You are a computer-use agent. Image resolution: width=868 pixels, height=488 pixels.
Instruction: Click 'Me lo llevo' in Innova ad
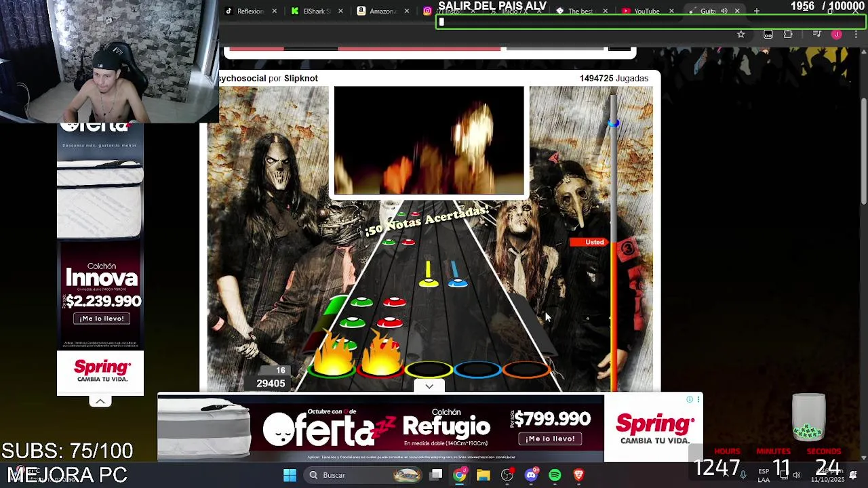click(102, 319)
